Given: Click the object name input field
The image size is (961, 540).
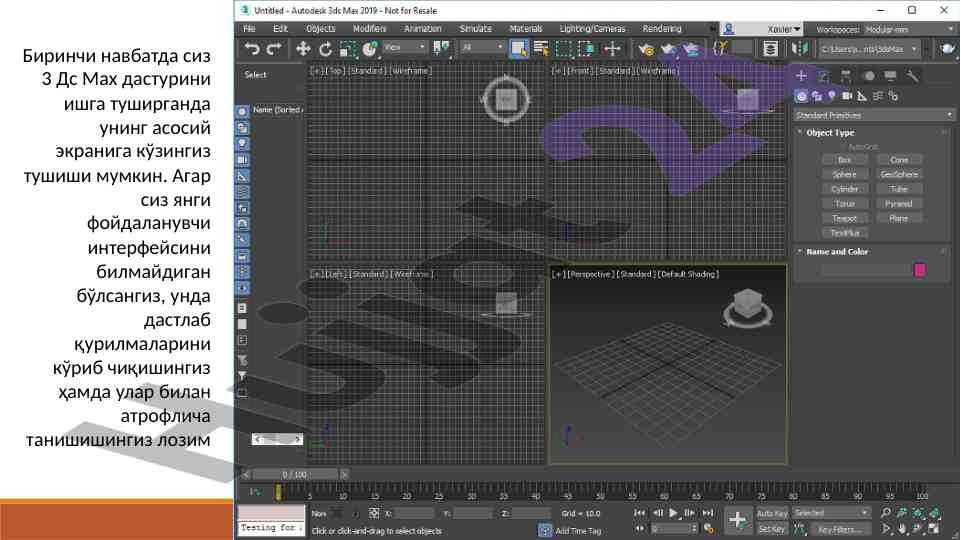Looking at the screenshot, I should click(x=866, y=270).
